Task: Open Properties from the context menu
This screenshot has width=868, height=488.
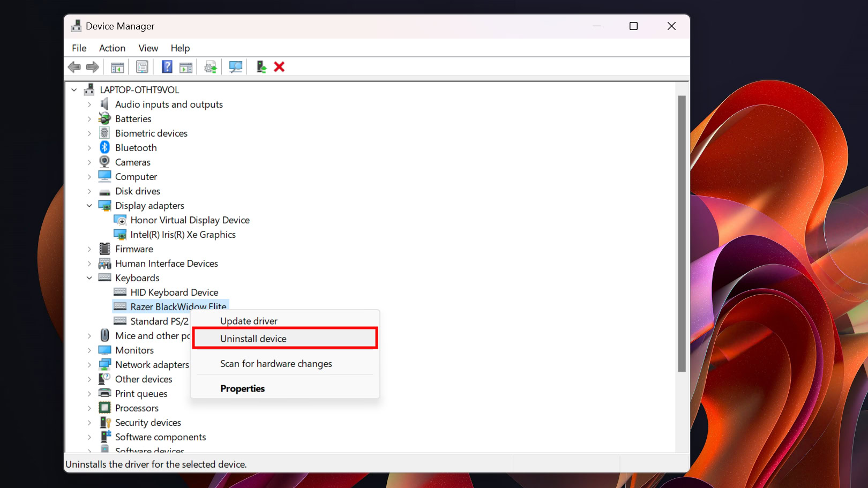Action: [242, 388]
